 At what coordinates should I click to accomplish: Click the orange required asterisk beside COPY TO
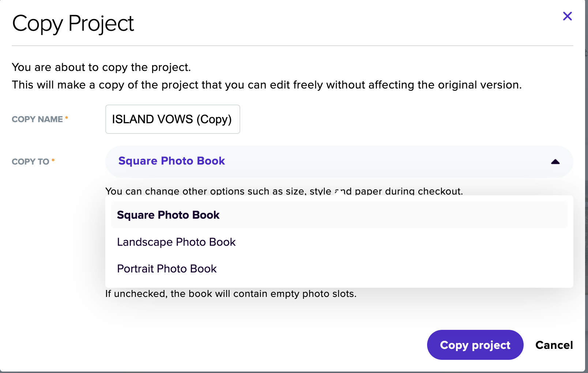pos(53,161)
